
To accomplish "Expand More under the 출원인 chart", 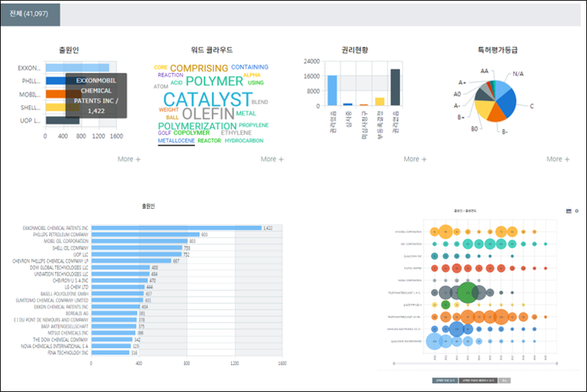I will pos(129,159).
